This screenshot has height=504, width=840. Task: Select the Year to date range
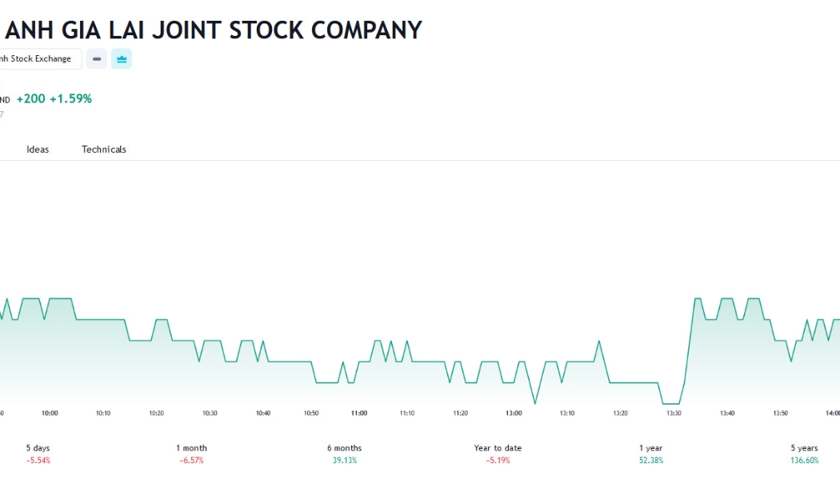pyautogui.click(x=498, y=454)
